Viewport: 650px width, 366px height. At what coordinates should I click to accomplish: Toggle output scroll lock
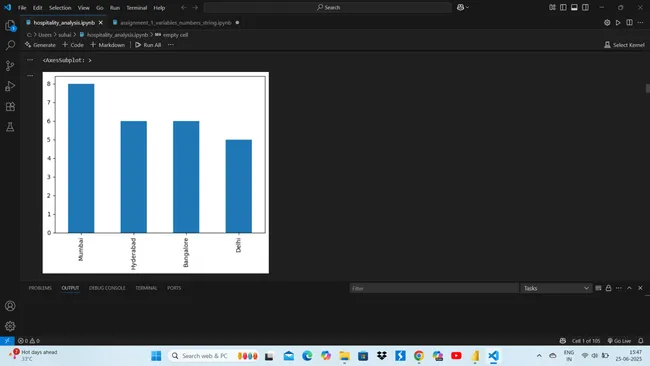608,288
